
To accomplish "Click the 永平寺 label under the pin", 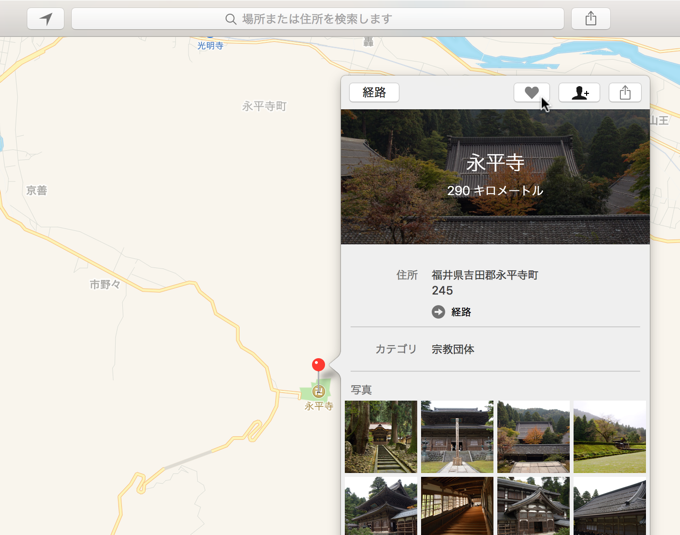I will 319,406.
